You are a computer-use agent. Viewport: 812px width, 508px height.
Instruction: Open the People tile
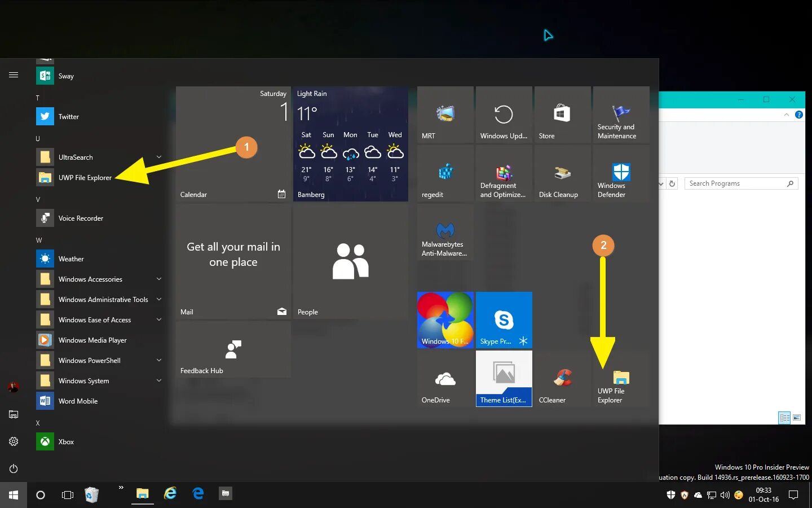tap(351, 261)
